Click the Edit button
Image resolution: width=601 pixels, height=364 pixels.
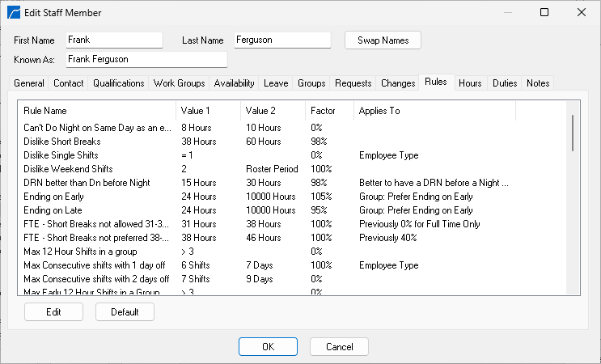pos(53,311)
